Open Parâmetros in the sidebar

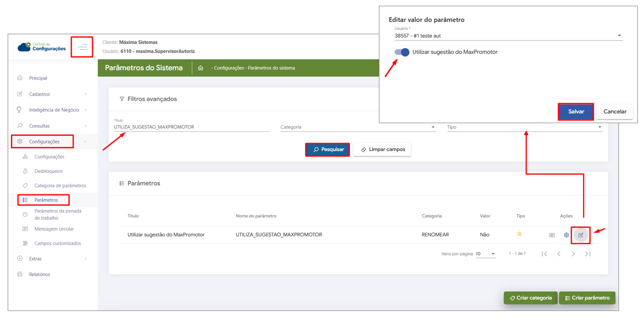[x=46, y=200]
